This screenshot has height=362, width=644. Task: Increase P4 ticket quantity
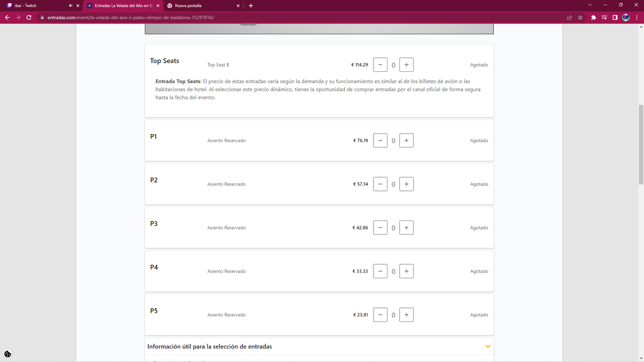tap(406, 271)
